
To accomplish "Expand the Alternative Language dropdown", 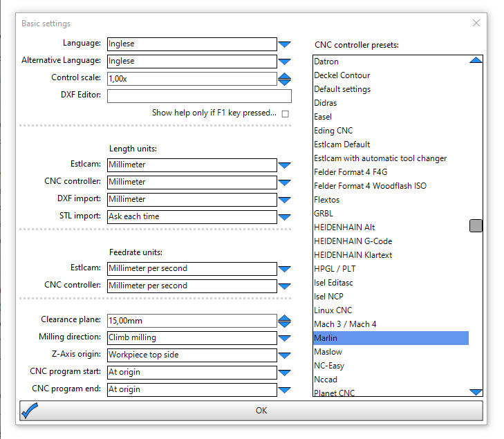I will pos(284,62).
